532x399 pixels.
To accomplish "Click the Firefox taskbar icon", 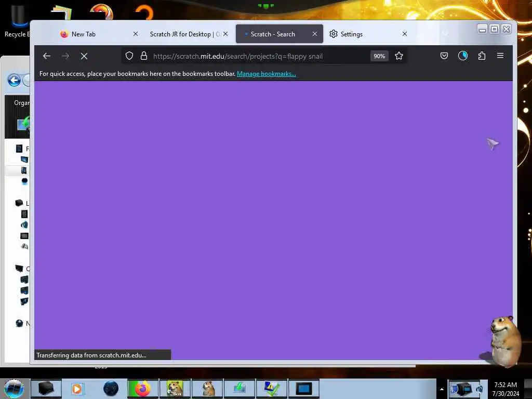I will point(143,389).
